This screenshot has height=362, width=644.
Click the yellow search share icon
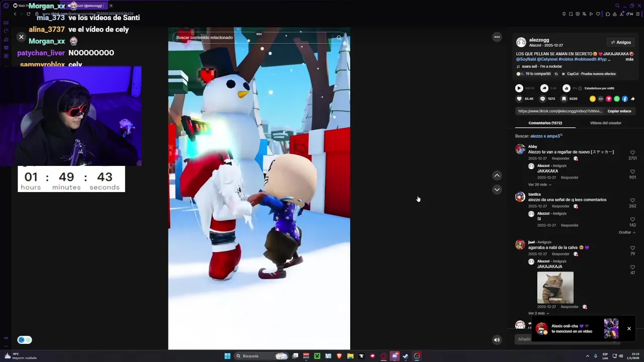593,99
